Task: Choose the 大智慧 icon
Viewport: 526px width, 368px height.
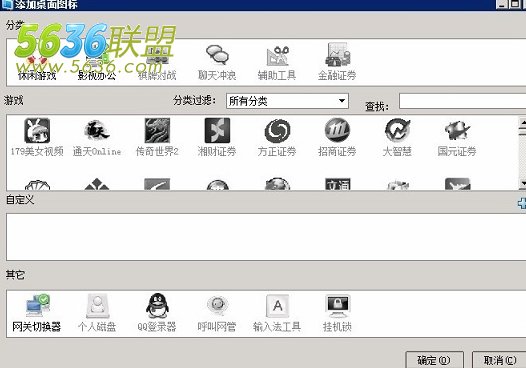Action: [398, 130]
